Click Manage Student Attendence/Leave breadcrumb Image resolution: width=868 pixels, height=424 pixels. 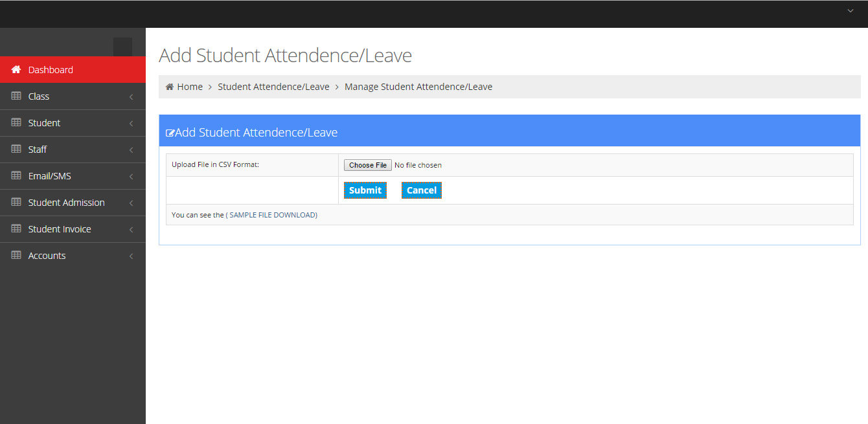[418, 87]
